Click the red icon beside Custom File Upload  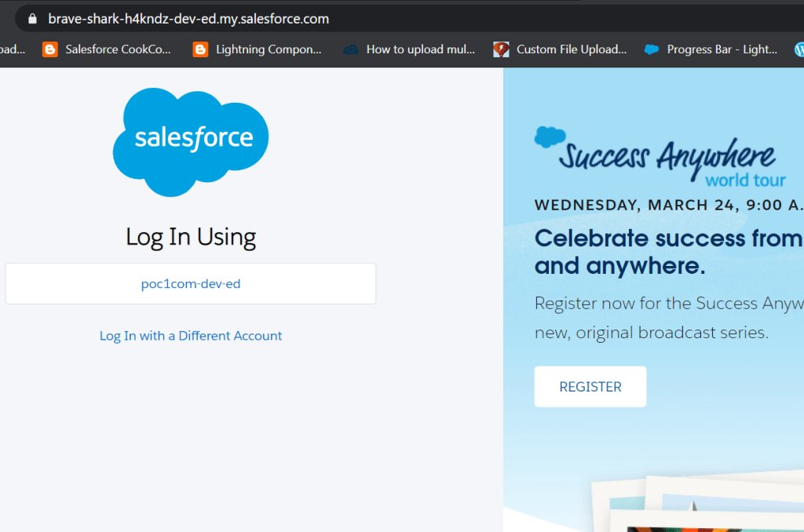[501, 49]
